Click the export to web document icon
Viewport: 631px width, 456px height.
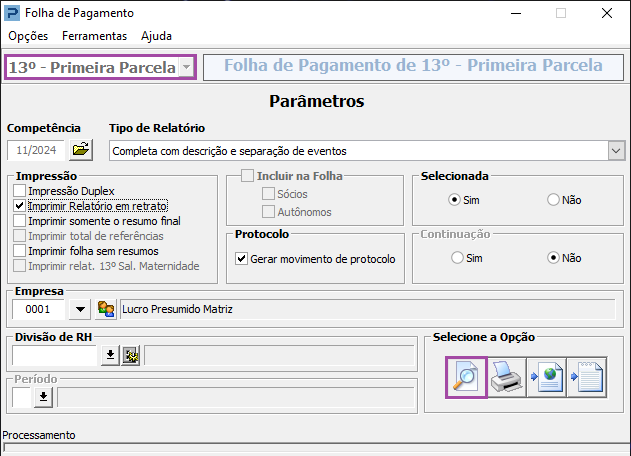546,377
